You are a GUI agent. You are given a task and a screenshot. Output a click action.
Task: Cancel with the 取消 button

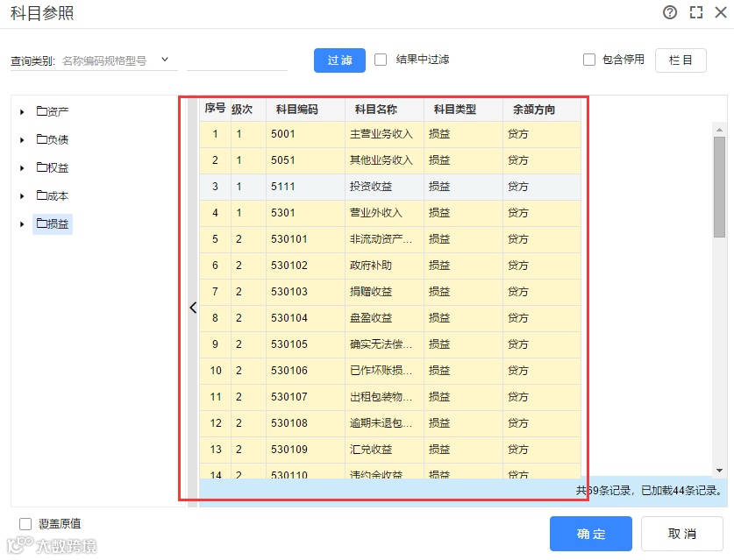click(682, 534)
